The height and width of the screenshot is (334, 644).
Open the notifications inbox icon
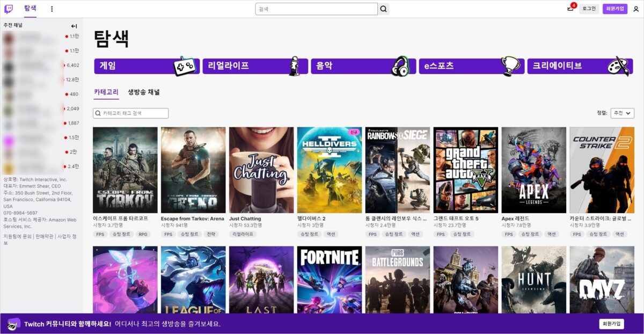coord(570,9)
